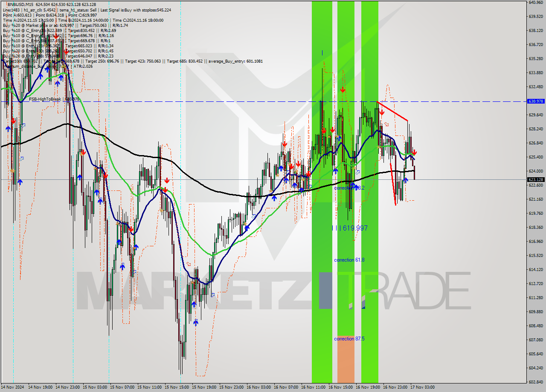The image size is (546, 392).
Task: Click the '14 Nov 2024' time axis label
Action: [13, 387]
